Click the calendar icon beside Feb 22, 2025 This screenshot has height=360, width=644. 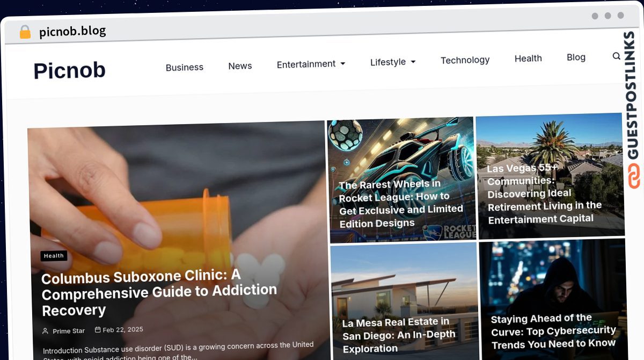pos(98,330)
